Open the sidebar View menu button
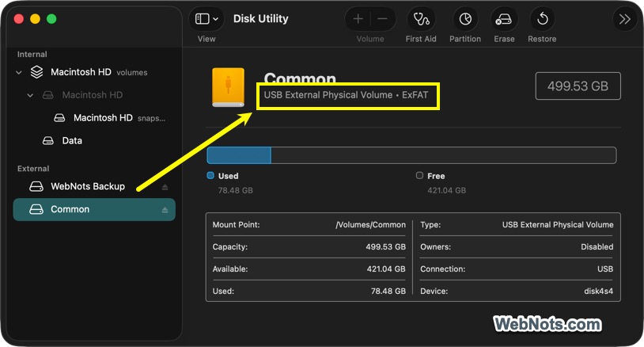The width and height of the screenshot is (644, 347). click(206, 19)
